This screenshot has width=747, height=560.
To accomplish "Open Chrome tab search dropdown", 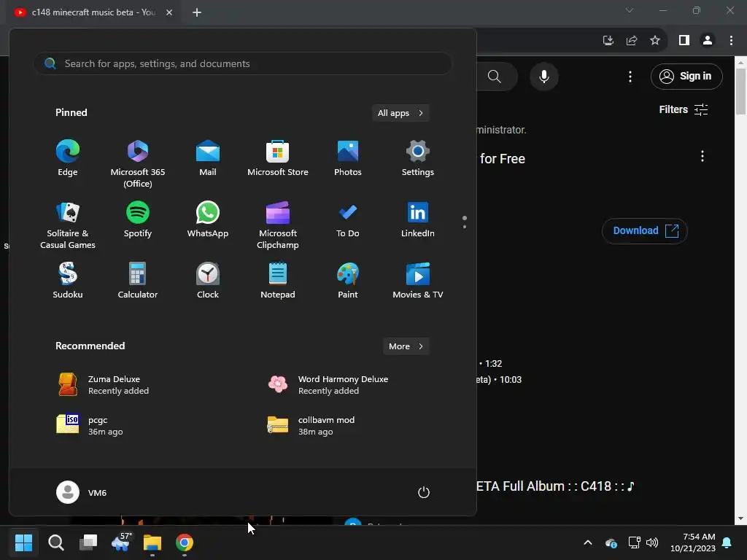I will [630, 10].
